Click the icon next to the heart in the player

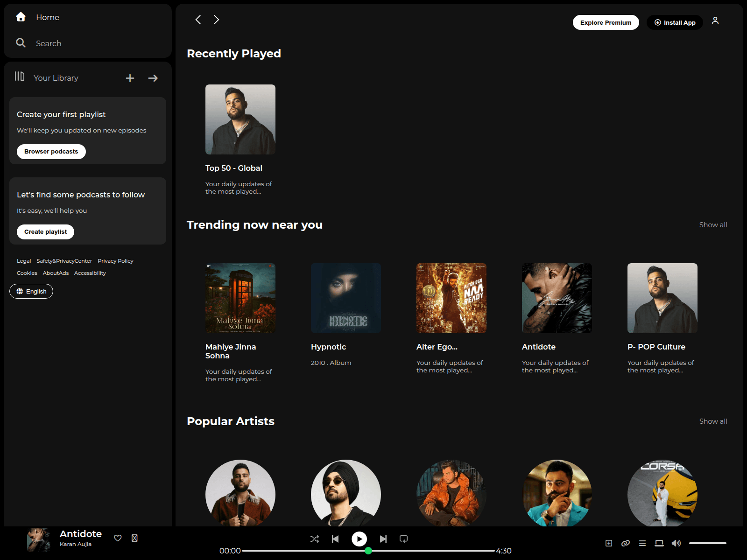point(134,538)
